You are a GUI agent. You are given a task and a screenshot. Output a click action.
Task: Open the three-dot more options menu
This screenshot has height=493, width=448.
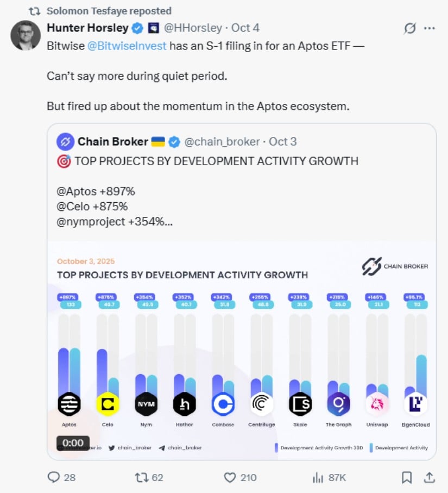pos(429,28)
